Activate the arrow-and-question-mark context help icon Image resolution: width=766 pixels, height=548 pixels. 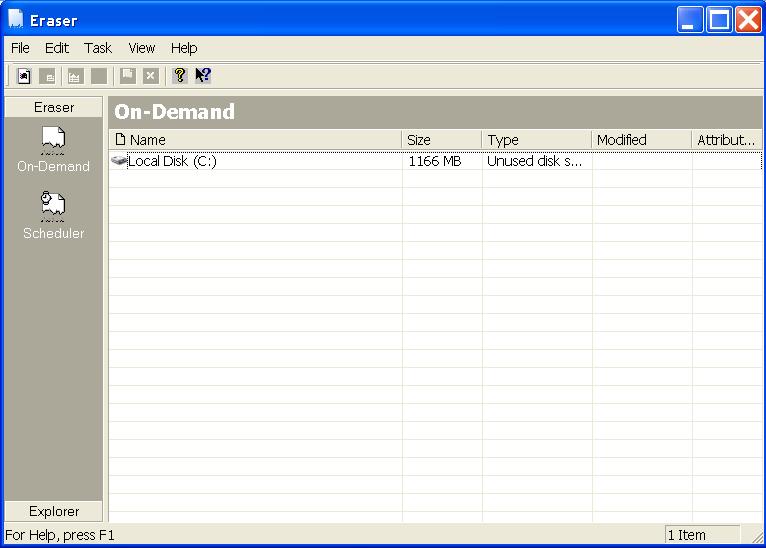[203, 76]
